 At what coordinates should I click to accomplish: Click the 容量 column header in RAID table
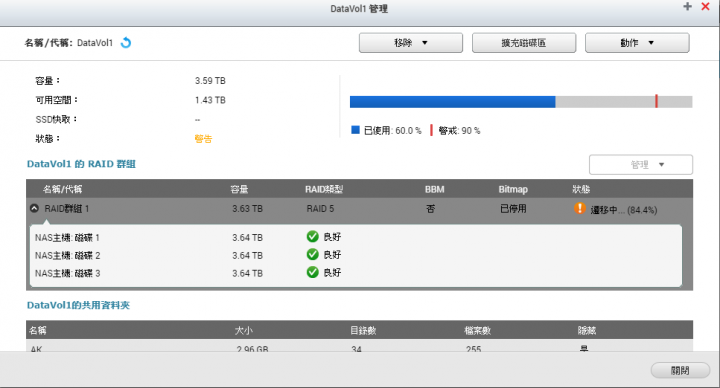[239, 189]
